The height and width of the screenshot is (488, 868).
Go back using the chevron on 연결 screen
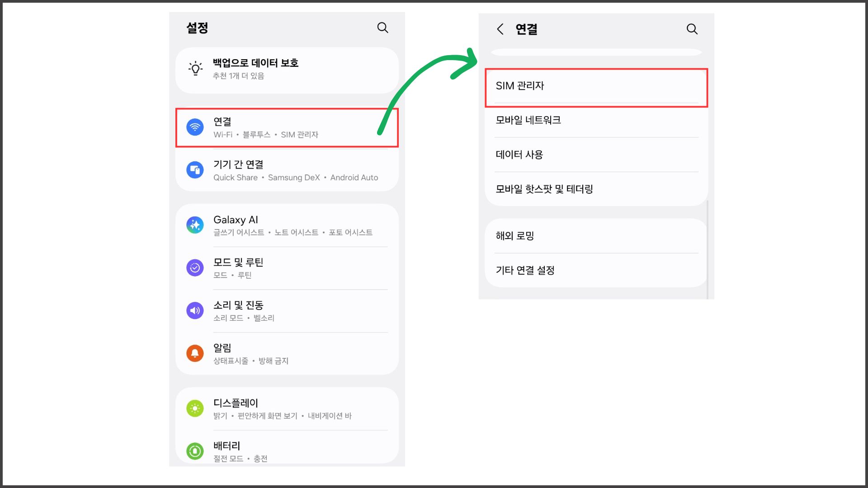pyautogui.click(x=500, y=29)
